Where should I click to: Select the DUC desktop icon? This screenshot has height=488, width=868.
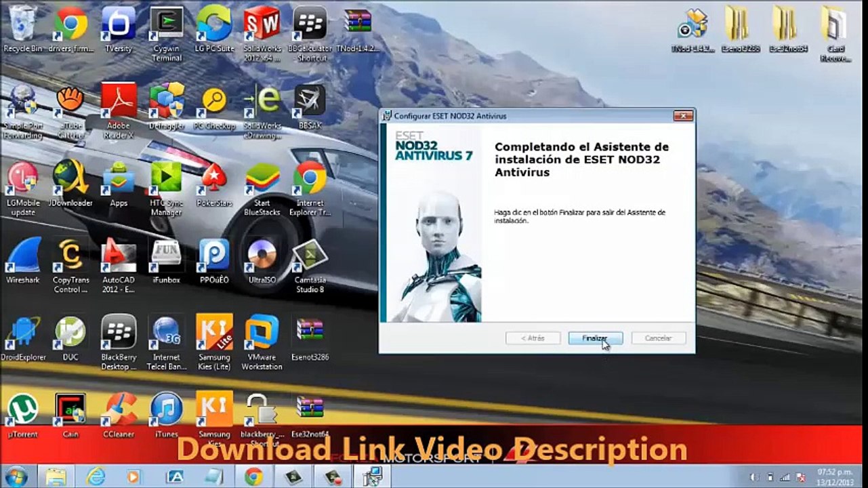pyautogui.click(x=70, y=338)
